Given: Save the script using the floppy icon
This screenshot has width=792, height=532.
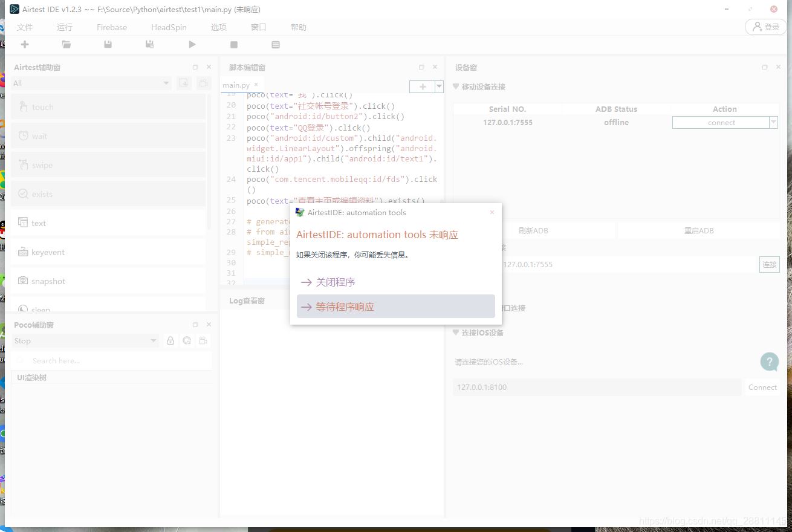Looking at the screenshot, I should 108,44.
